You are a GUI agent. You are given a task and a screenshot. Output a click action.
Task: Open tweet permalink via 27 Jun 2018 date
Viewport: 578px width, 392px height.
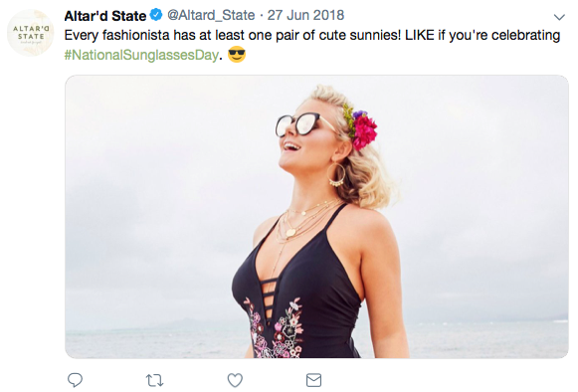[305, 16]
